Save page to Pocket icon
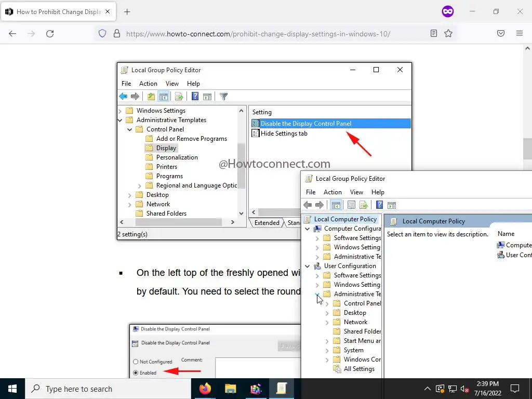 point(501,33)
